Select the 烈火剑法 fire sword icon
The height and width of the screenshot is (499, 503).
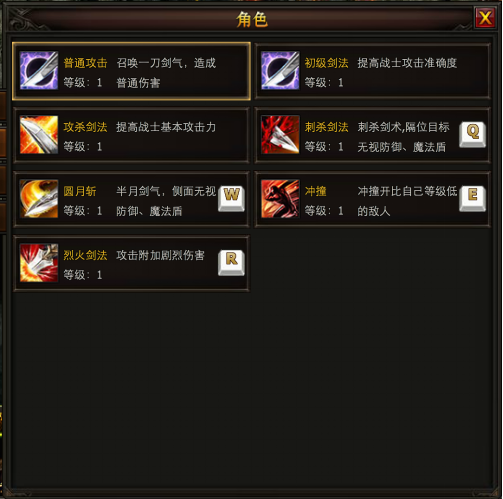(39, 263)
